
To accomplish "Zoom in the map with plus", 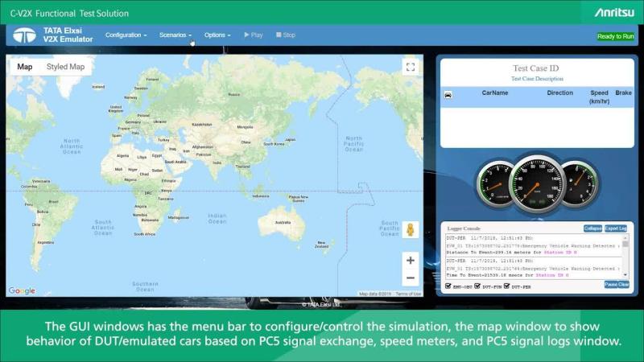I will click(x=411, y=260).
